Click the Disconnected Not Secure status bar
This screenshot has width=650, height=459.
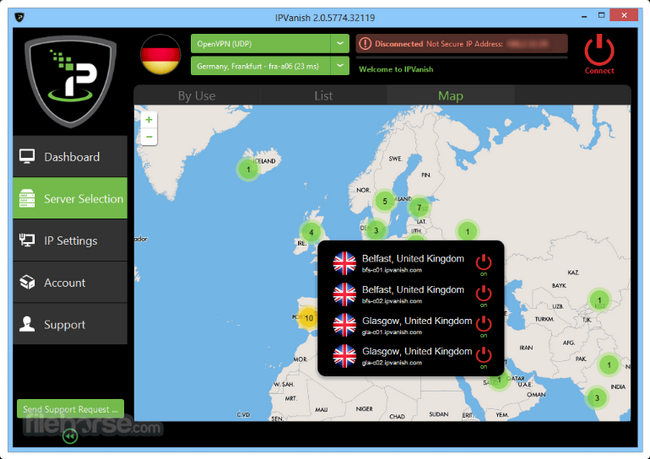point(461,44)
